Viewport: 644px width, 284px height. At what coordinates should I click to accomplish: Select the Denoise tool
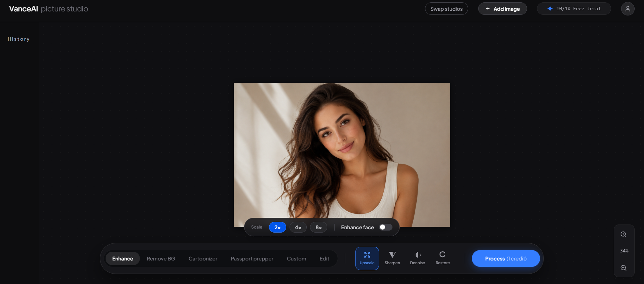point(417,258)
